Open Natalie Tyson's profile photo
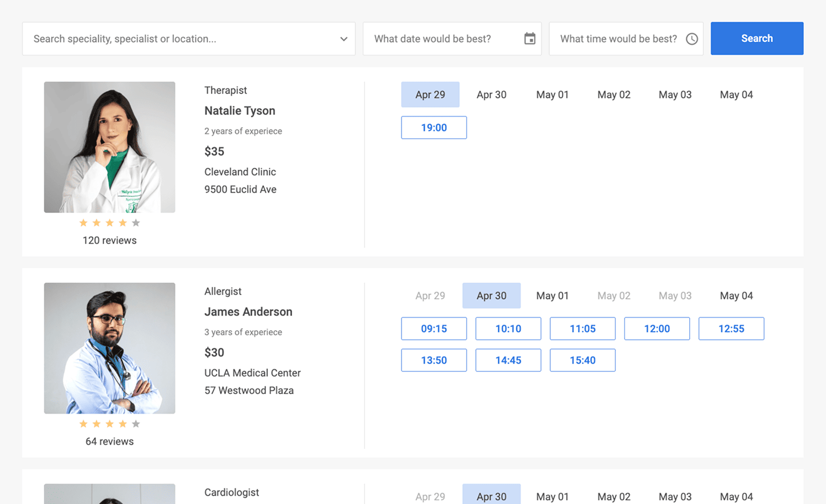This screenshot has width=826, height=504. tap(109, 147)
